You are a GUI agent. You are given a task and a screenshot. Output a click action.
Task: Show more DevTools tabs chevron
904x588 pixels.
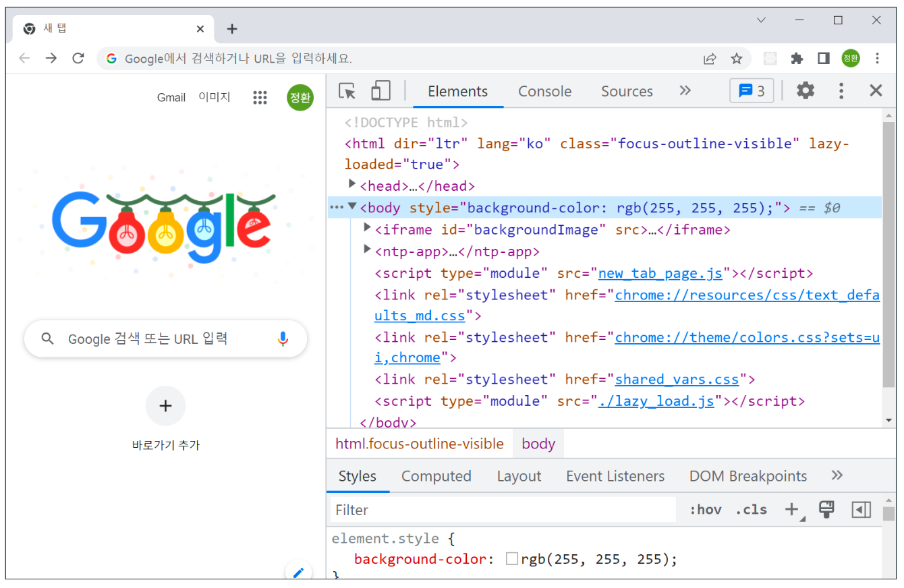685,91
